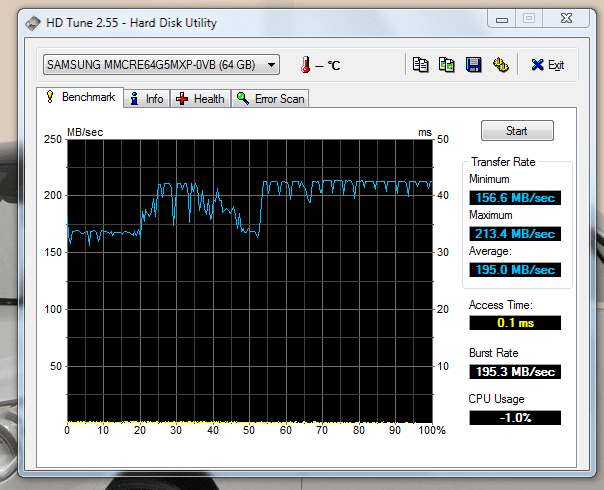604x490 pixels.
Task: Click the Maximum value 213.4 MB/sec
Action: [x=515, y=233]
